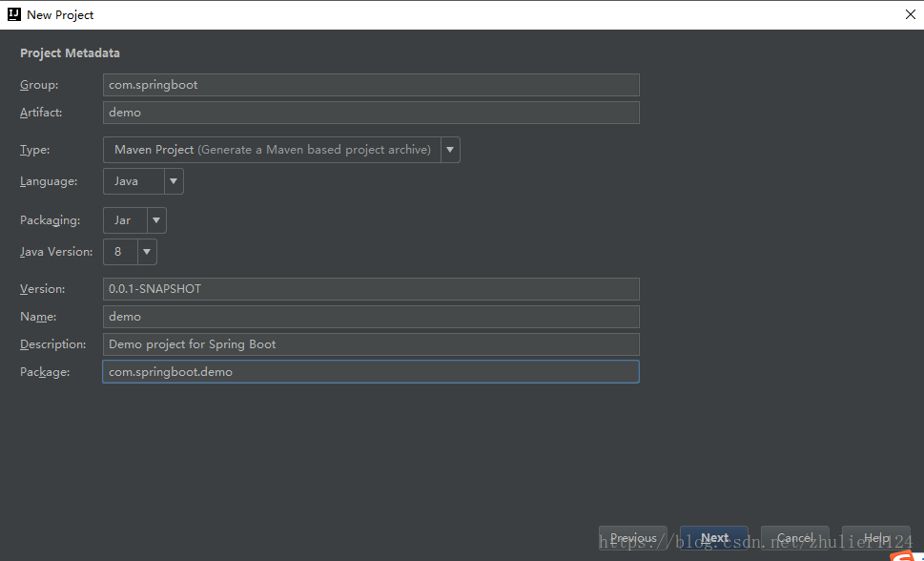Screen dimensions: 924x561
Task: Click the Sogou input method tray icon
Action: tap(902, 555)
